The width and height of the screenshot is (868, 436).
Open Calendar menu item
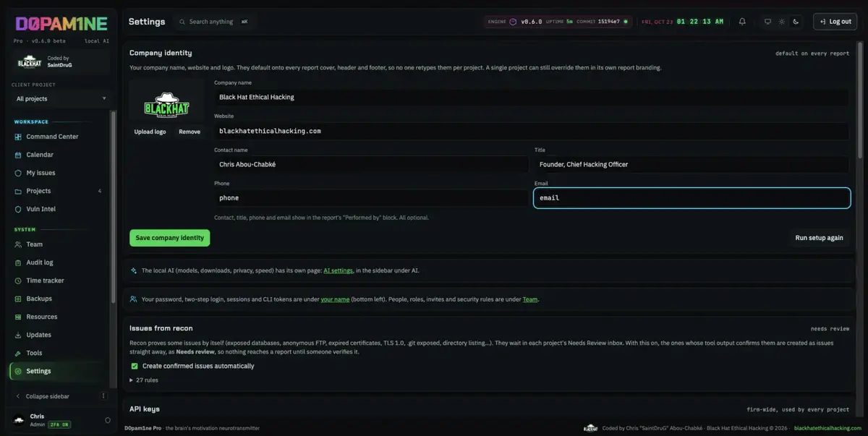(58, 155)
